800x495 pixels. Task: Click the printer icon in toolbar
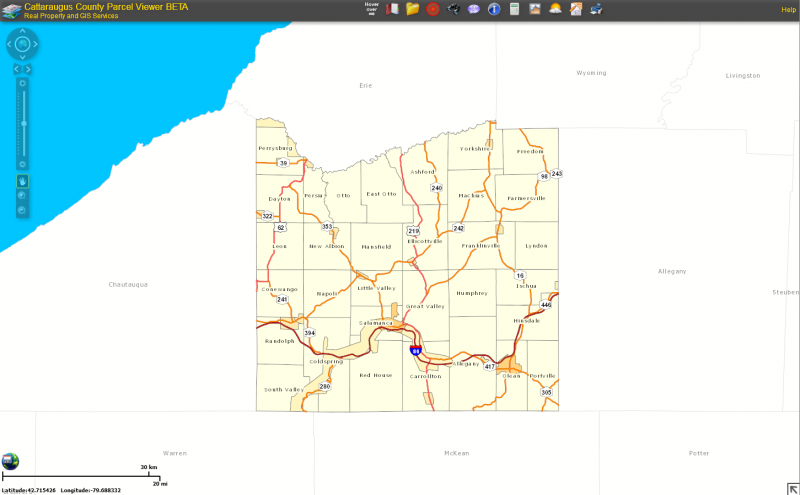coord(596,9)
